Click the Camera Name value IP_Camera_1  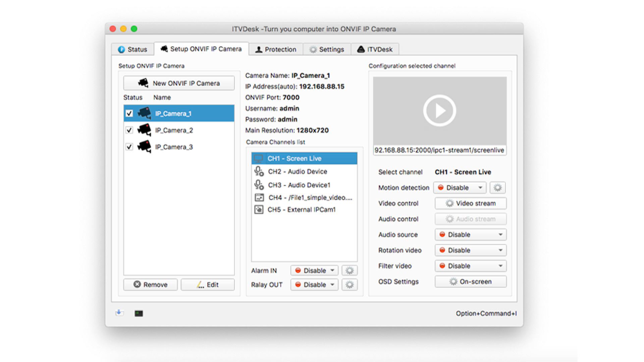311,76
